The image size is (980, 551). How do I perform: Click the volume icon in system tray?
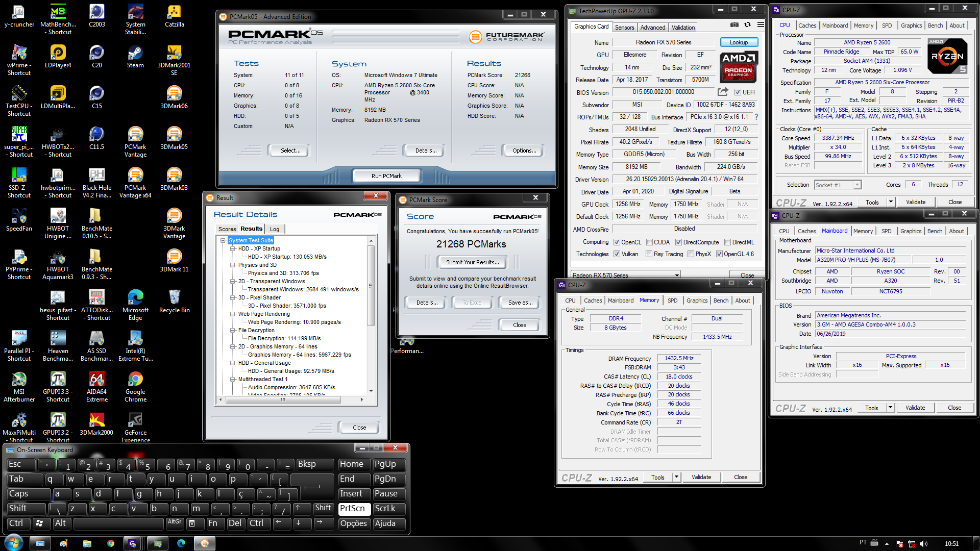point(923,543)
